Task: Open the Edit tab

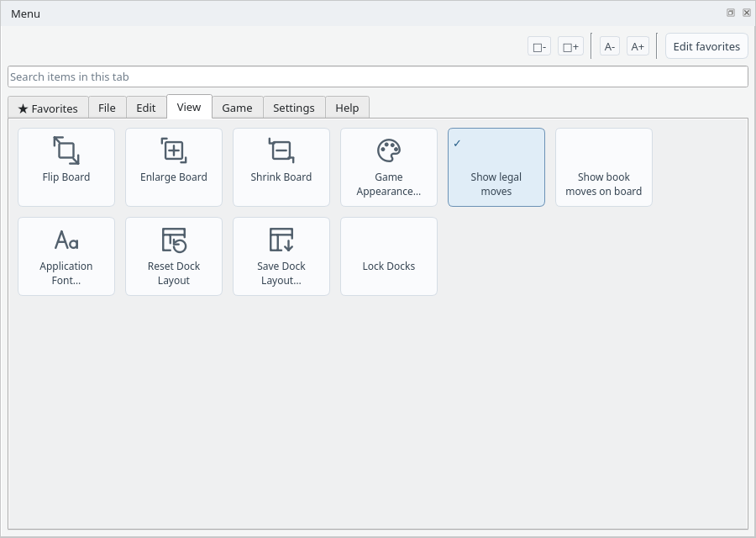Action: click(x=146, y=108)
